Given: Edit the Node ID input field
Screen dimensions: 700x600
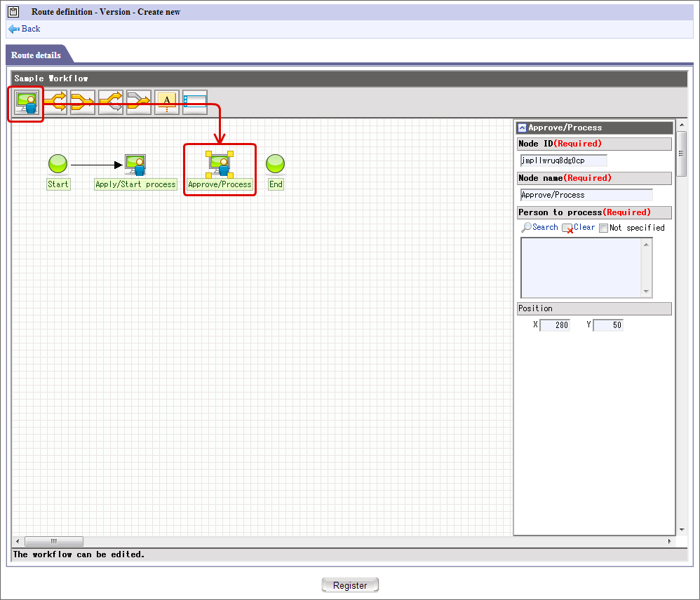Looking at the screenshot, I should (x=563, y=161).
